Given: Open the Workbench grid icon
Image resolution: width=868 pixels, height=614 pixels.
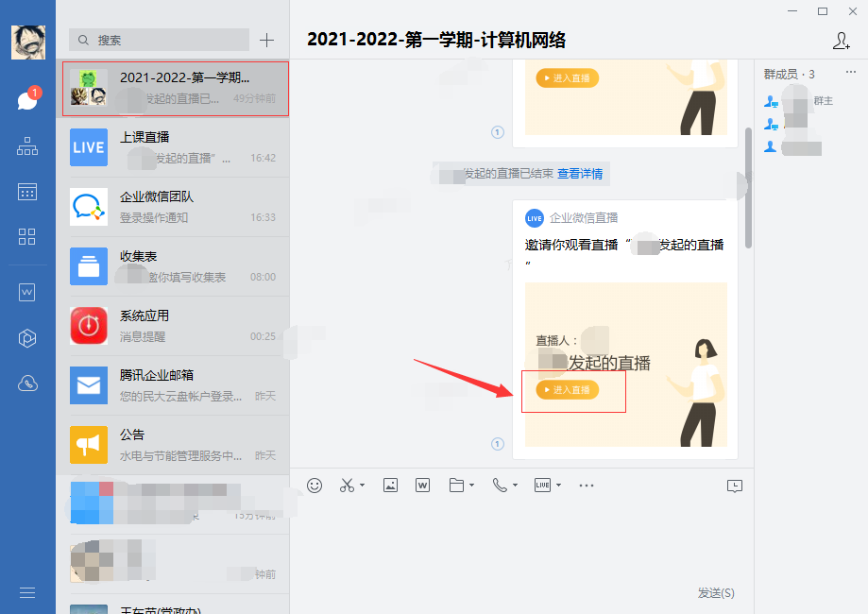Looking at the screenshot, I should point(26,237).
